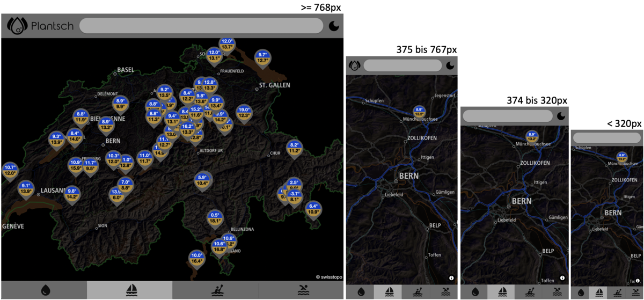
Task: Open the swimmer tab in the widest layout
Action: coord(303,290)
